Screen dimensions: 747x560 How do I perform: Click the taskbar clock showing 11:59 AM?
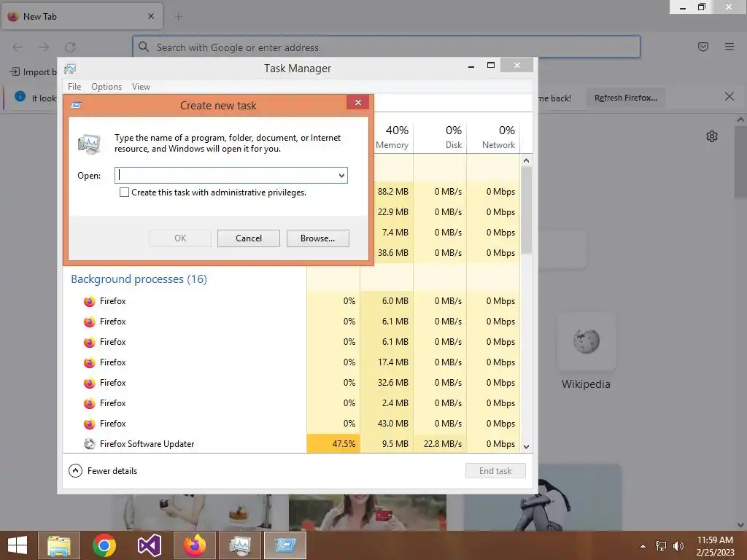(715, 545)
